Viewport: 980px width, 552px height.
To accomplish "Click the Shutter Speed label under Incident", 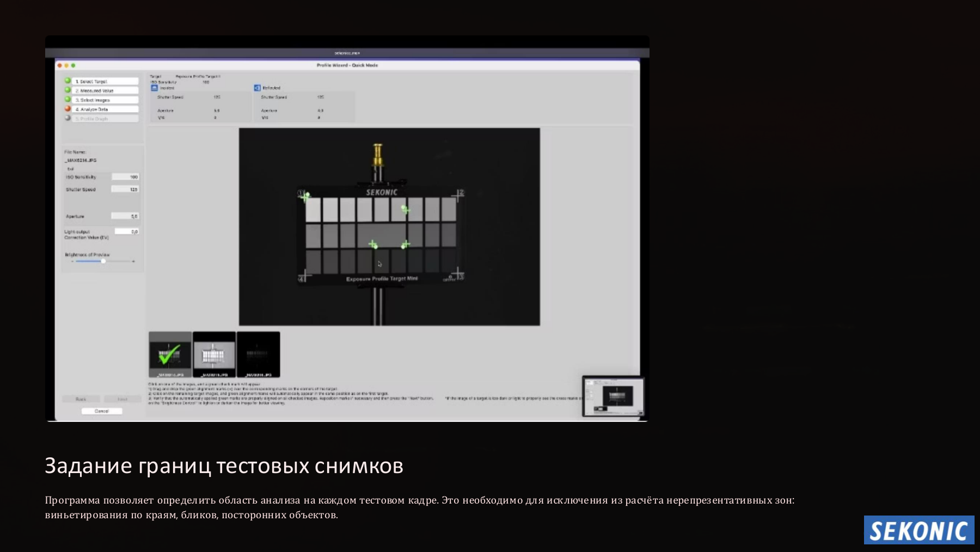I will (x=170, y=97).
